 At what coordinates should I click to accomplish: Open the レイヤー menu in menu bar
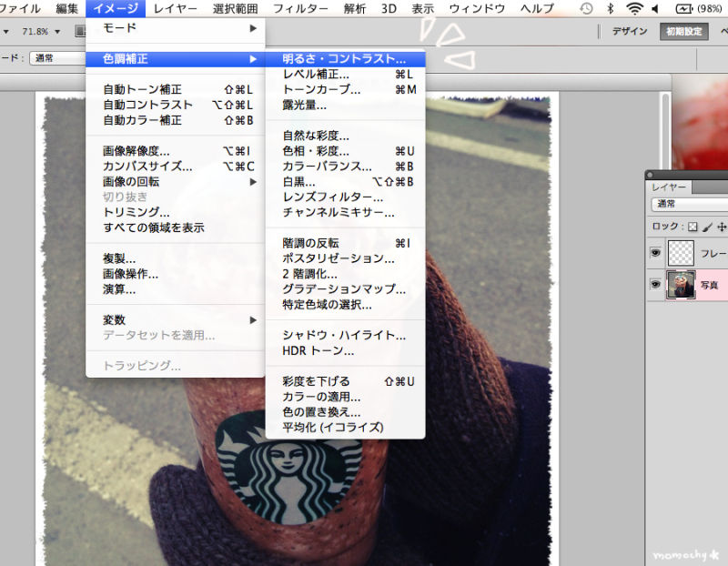(175, 8)
